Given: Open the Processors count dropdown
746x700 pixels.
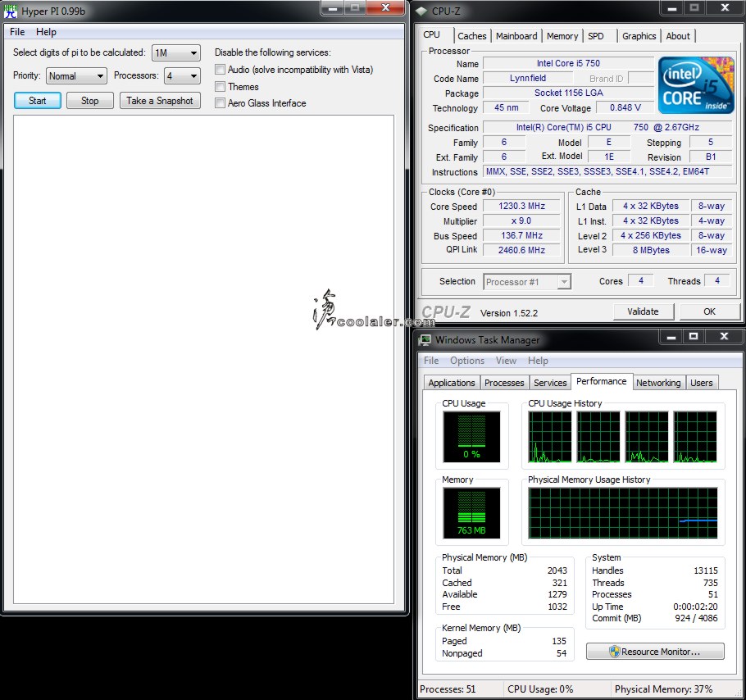Looking at the screenshot, I should [x=182, y=75].
